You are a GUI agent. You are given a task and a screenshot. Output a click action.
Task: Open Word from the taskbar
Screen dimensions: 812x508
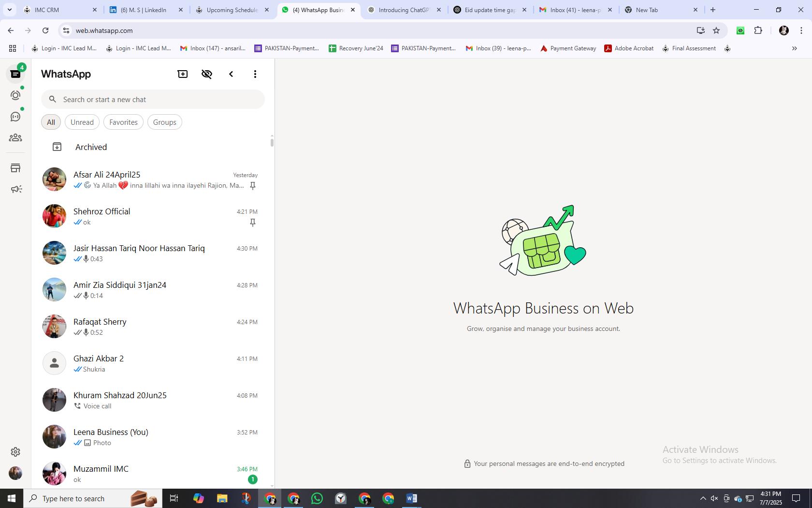412,498
